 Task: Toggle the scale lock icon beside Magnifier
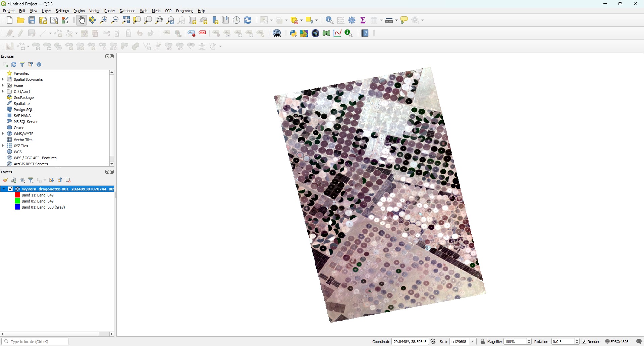coord(483,342)
